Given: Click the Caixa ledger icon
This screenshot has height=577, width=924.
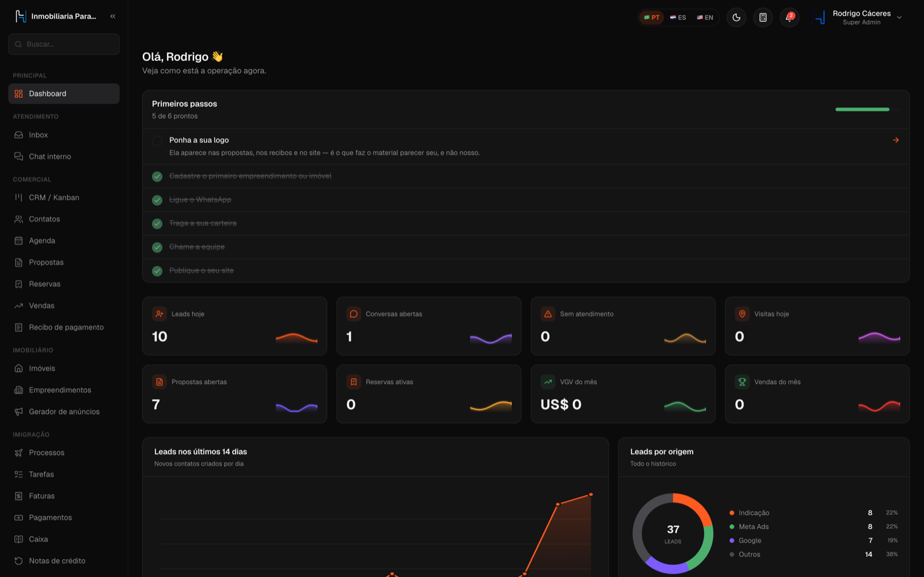Looking at the screenshot, I should (18, 539).
